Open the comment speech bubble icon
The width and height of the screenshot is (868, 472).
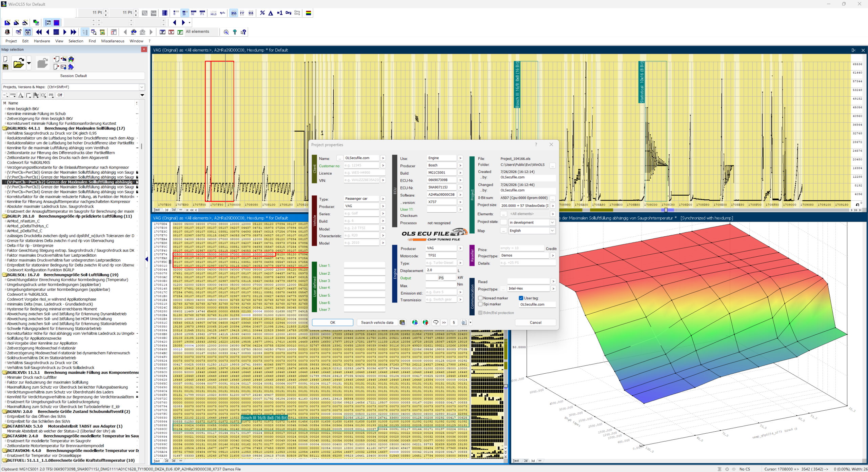click(436, 322)
